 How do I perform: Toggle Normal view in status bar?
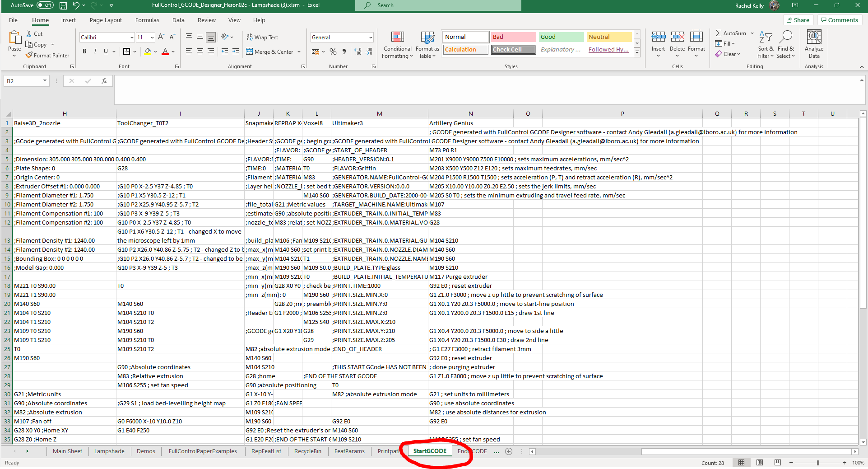click(742, 463)
